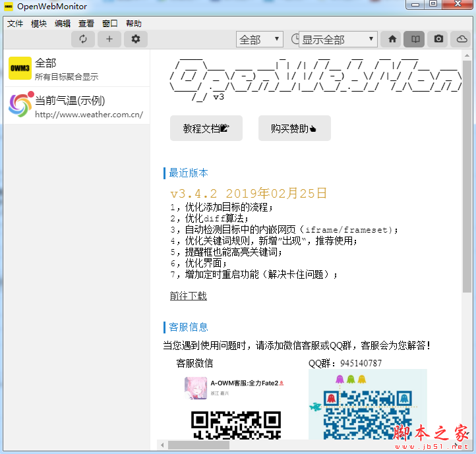Image resolution: width=476 pixels, height=454 pixels.
Task: Click the weather site colorful logo
Action: pos(20,105)
